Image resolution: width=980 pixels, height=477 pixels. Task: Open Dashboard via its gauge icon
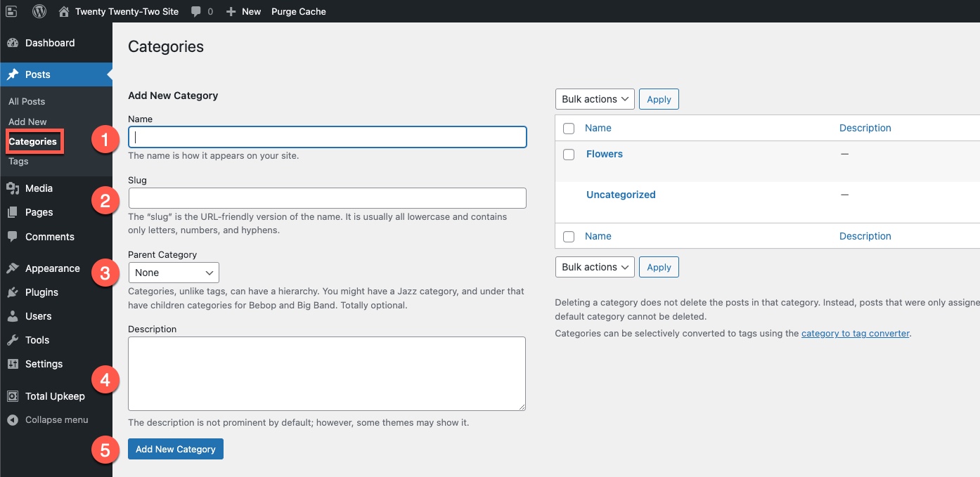pos(12,43)
